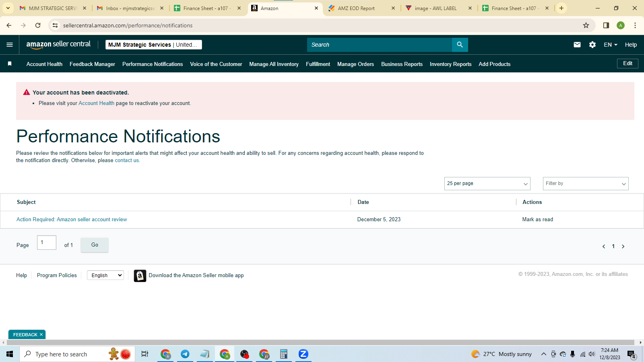The image size is (644, 362).
Task: Open the English footer language dropdown
Action: (x=105, y=275)
